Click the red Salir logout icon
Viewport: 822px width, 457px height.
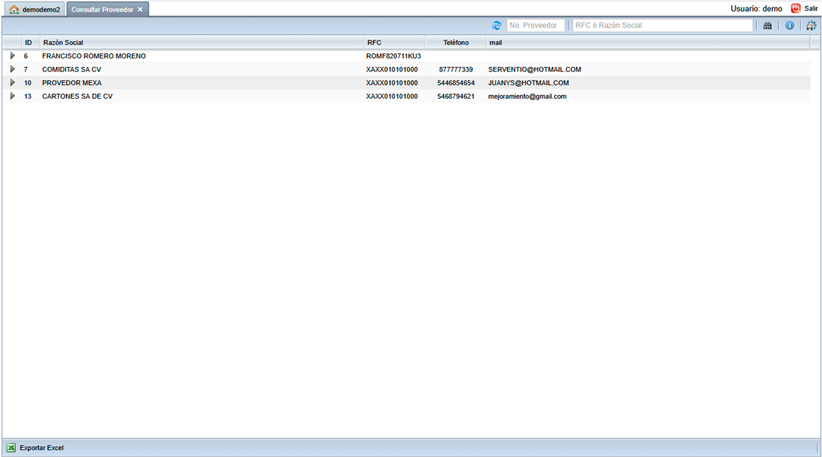pos(795,8)
